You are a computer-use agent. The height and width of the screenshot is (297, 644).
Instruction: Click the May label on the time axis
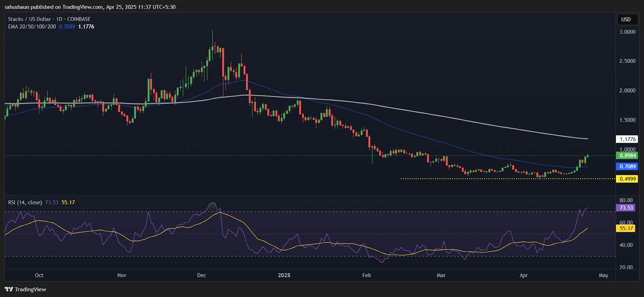(603, 276)
